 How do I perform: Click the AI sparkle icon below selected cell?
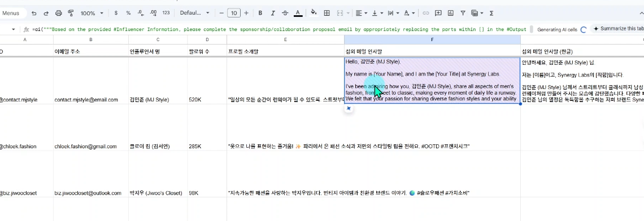pyautogui.click(x=349, y=109)
